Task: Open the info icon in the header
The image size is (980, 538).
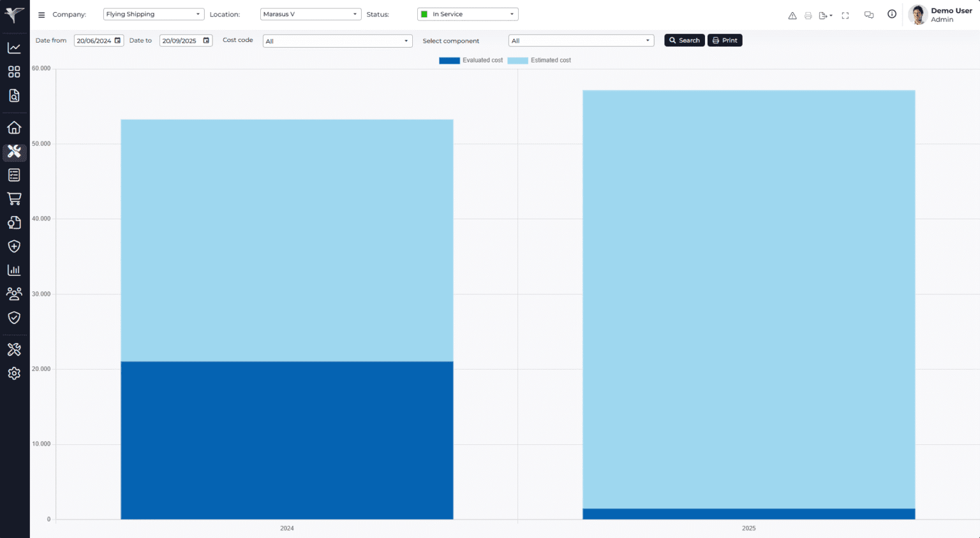Action: pyautogui.click(x=891, y=14)
